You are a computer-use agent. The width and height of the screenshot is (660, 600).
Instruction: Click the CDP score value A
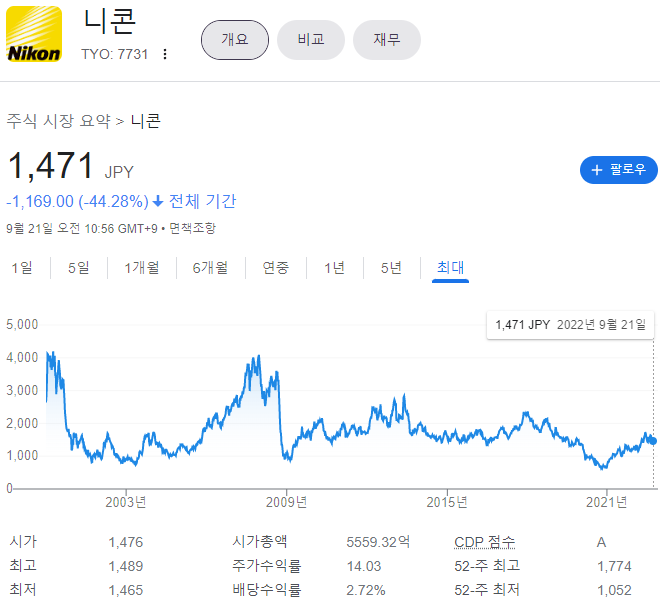(601, 542)
